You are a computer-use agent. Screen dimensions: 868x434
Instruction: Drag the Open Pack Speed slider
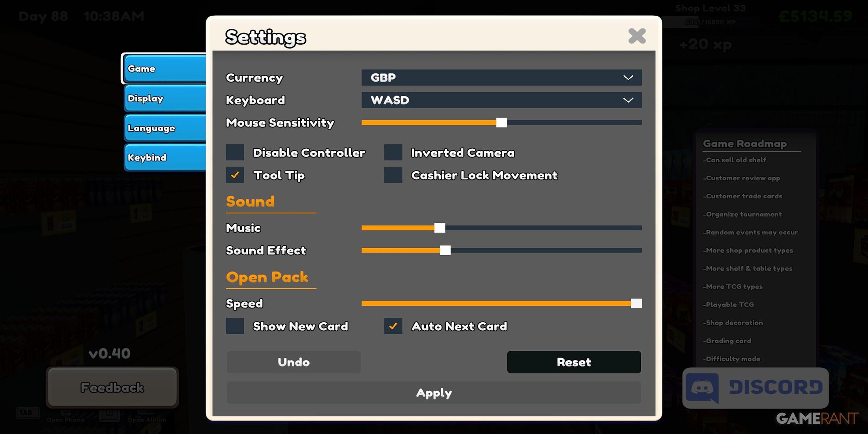636,303
